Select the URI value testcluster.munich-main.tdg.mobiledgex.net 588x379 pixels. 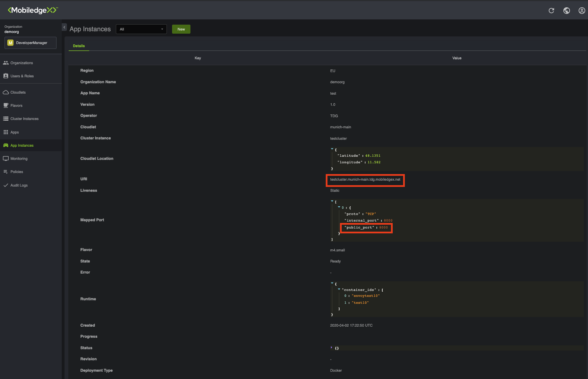[x=365, y=180]
